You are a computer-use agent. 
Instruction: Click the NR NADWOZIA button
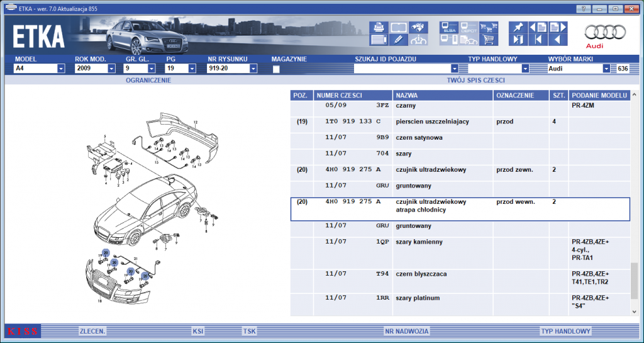[x=407, y=331]
